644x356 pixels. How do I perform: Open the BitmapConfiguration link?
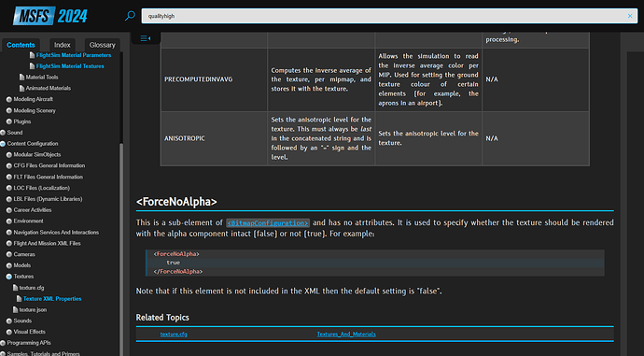pyautogui.click(x=268, y=222)
